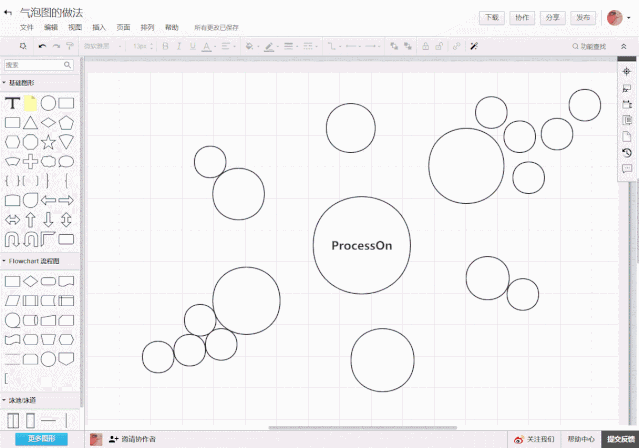Click the blue 更多图形 button

[42, 439]
